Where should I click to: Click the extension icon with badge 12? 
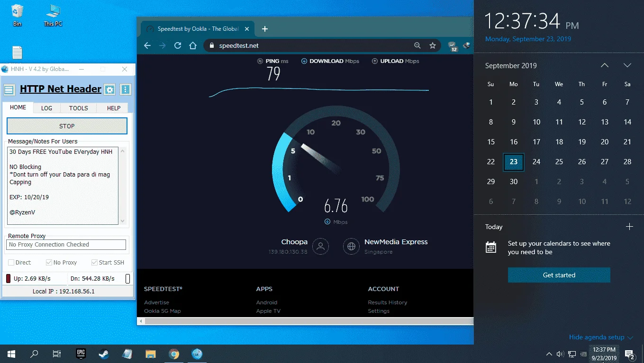coord(453,46)
